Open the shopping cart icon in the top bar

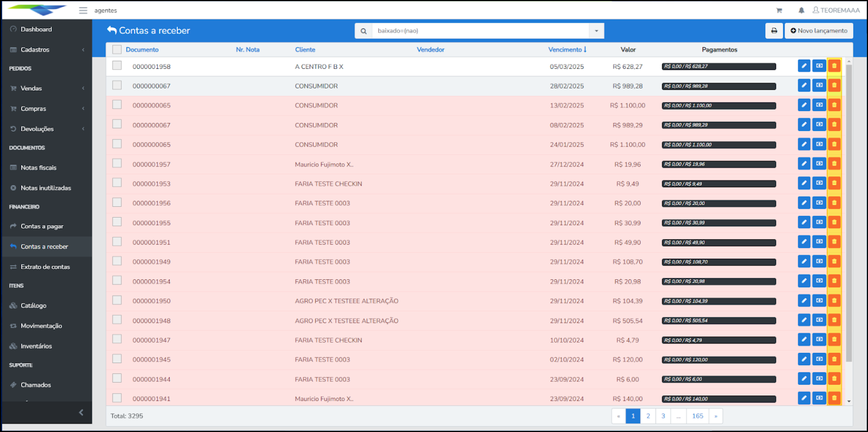coord(779,10)
